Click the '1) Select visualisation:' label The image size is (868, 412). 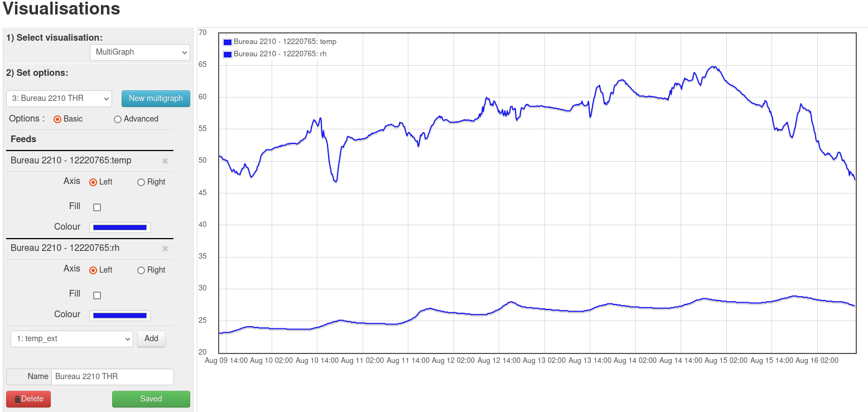coord(54,38)
